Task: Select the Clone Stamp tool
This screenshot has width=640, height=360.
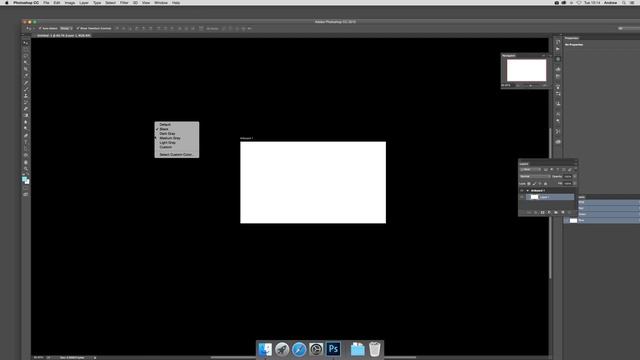Action: 26,96
